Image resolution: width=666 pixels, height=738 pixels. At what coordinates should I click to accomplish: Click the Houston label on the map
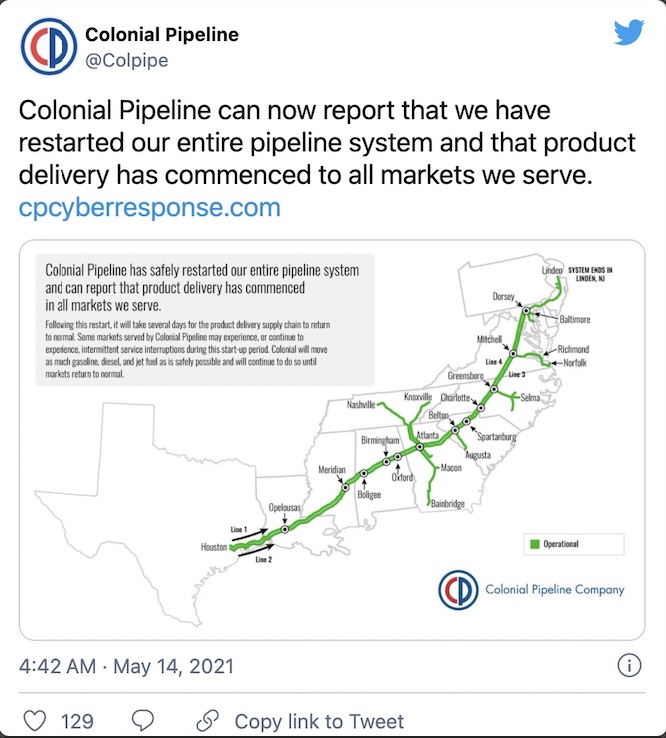tap(214, 547)
